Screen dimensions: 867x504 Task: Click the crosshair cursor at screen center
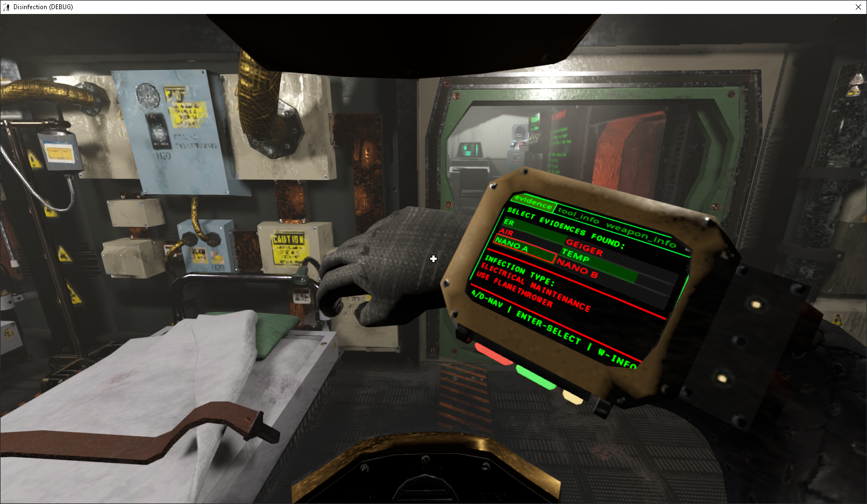pos(434,259)
